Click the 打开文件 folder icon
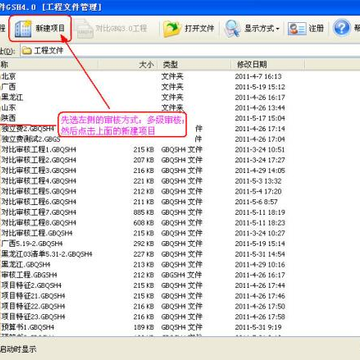This screenshot has width=360, height=360. tap(172, 29)
